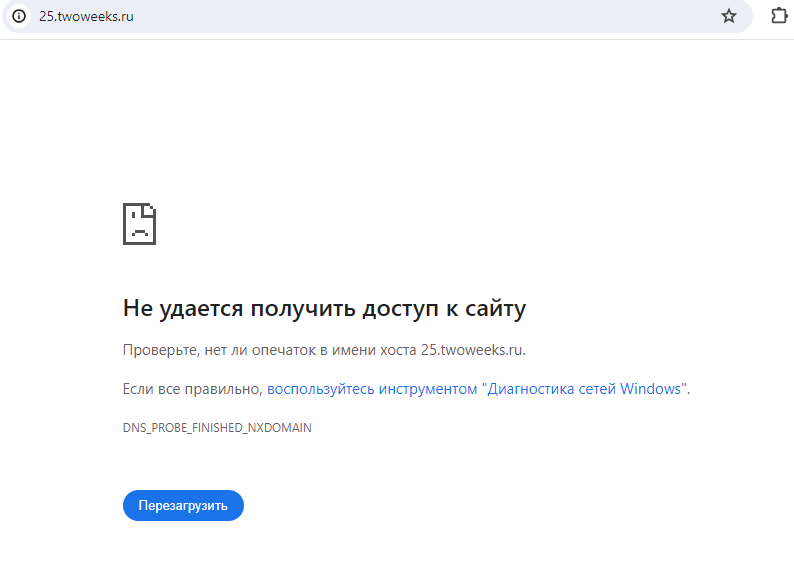The image size is (794, 570).
Task: Click the heading "Не удается получить доступ к сайту"
Action: (x=325, y=308)
